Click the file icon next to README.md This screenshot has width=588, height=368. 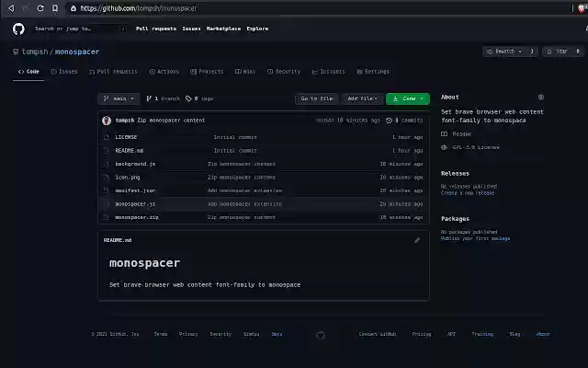107,151
